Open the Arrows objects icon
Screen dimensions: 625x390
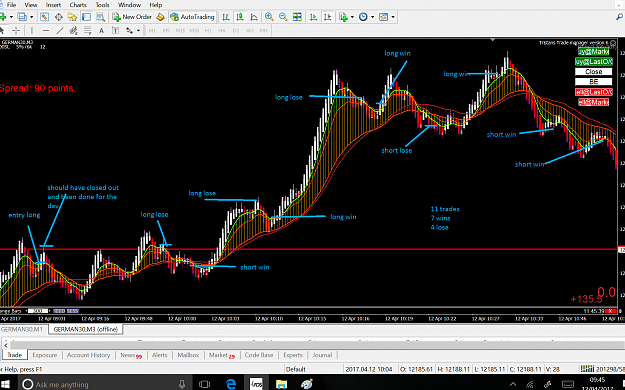(129, 30)
